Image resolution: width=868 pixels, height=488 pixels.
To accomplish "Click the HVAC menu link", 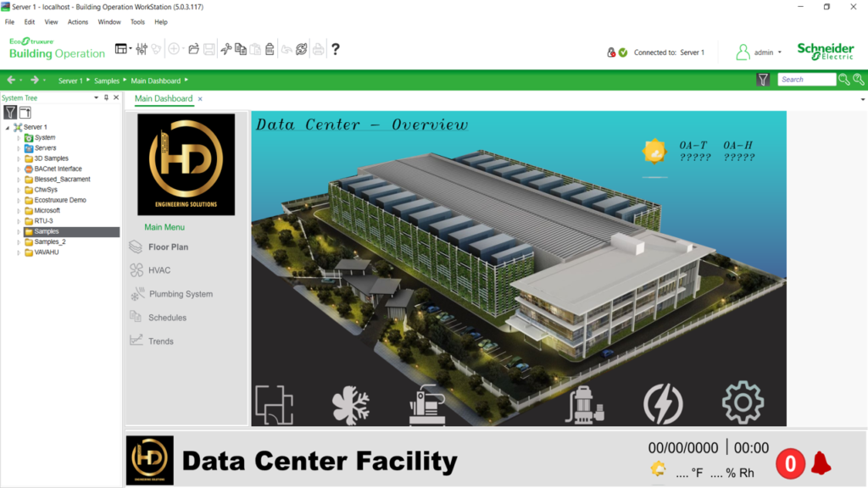I will click(159, 270).
